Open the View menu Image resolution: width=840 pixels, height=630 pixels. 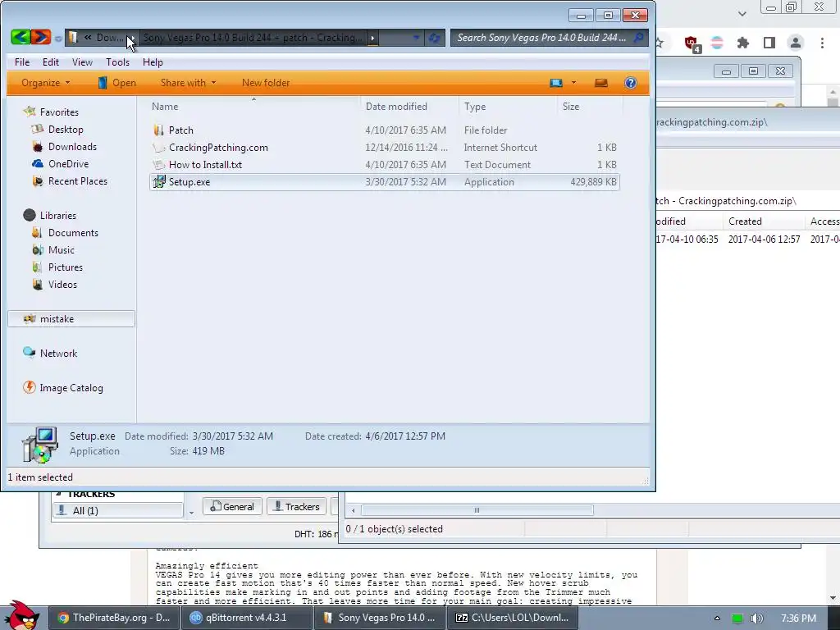point(83,62)
